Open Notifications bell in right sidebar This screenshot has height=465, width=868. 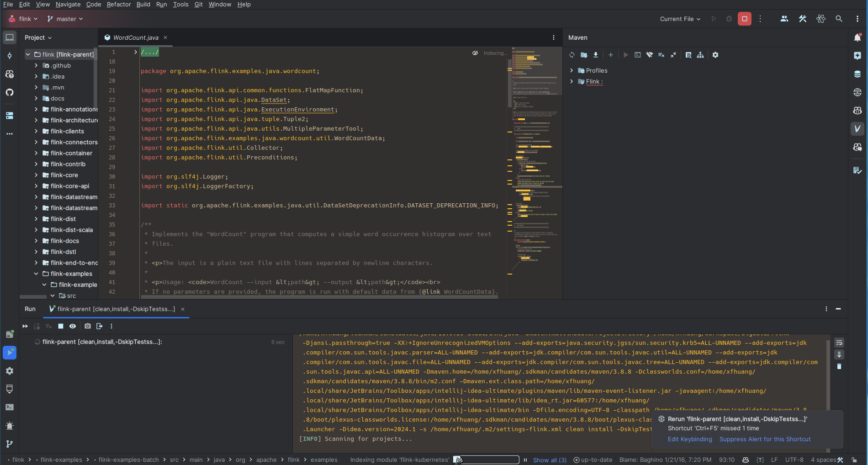click(857, 37)
